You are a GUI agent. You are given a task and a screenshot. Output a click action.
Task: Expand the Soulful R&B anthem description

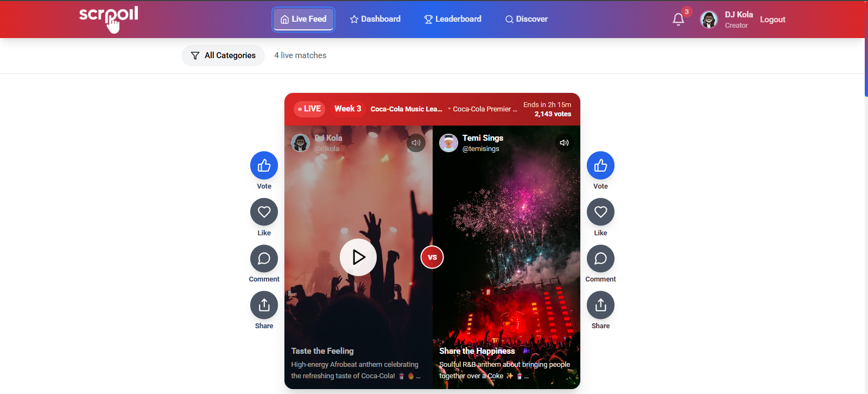tap(504, 370)
